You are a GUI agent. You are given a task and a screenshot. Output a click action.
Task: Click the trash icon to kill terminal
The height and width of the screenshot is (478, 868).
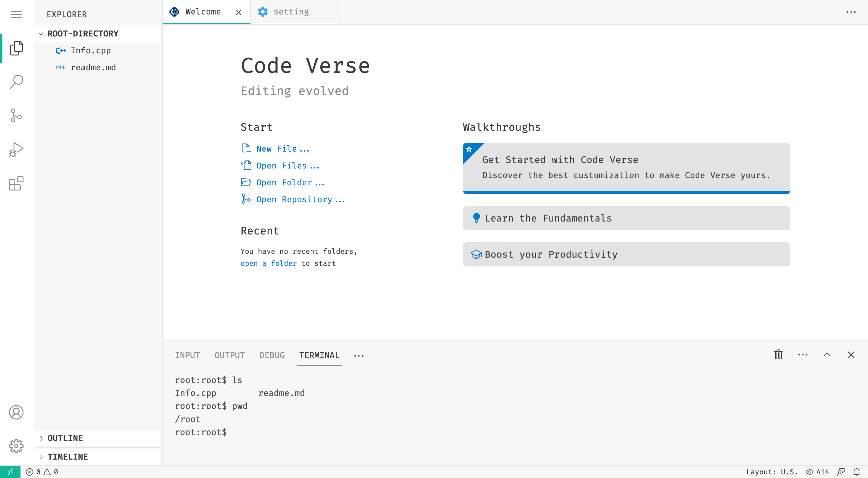778,355
